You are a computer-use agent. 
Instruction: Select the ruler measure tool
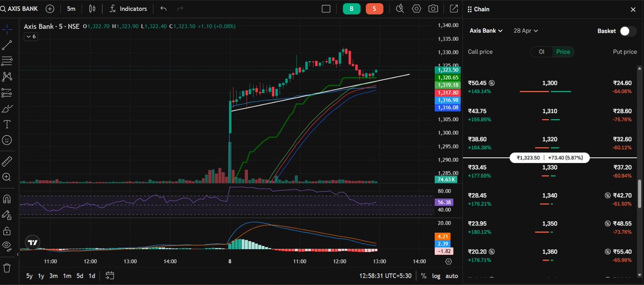(x=8, y=161)
